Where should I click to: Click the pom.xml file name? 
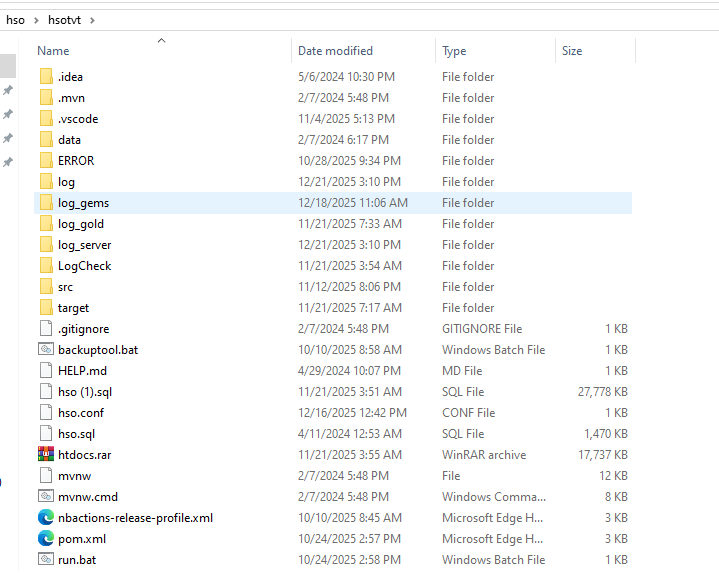click(82, 539)
